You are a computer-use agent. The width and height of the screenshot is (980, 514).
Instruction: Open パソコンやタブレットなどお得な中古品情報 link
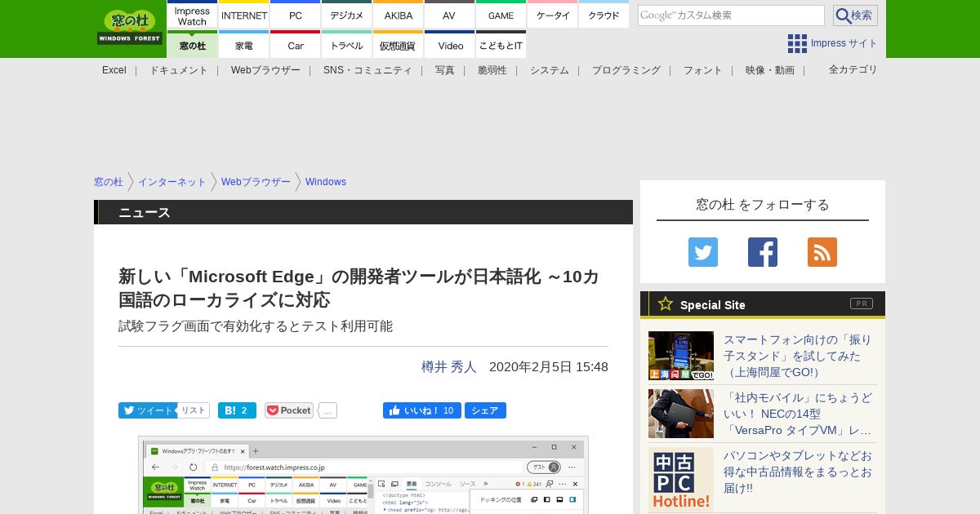[x=798, y=472]
